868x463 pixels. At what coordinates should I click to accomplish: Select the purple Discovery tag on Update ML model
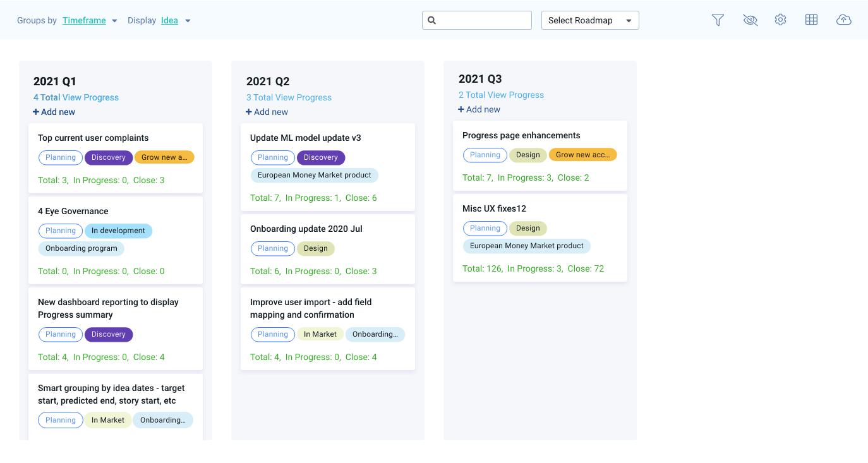point(321,157)
